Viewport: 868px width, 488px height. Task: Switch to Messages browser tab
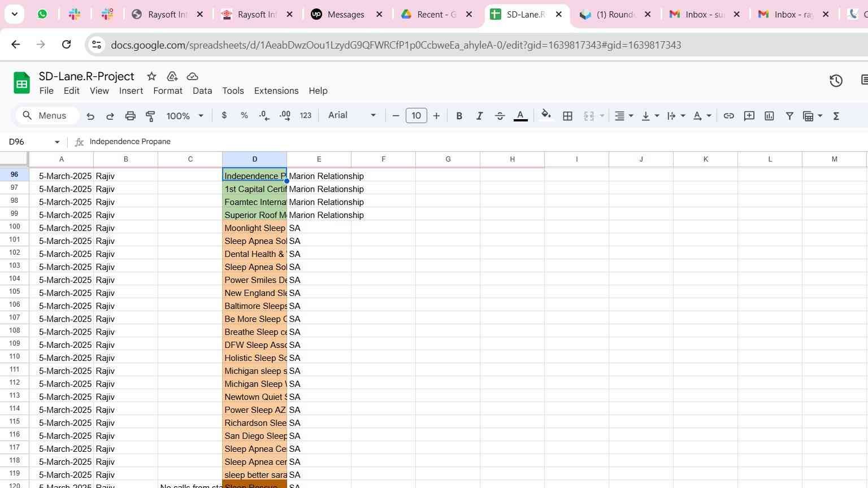346,15
